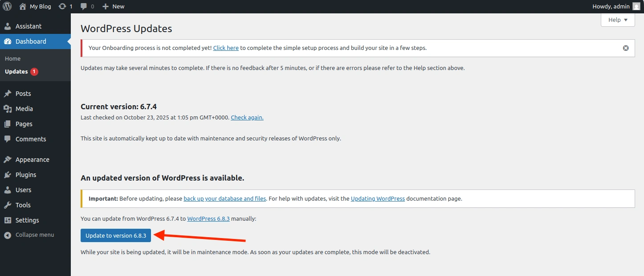
Task: Click the Media library icon
Action: coord(8,108)
